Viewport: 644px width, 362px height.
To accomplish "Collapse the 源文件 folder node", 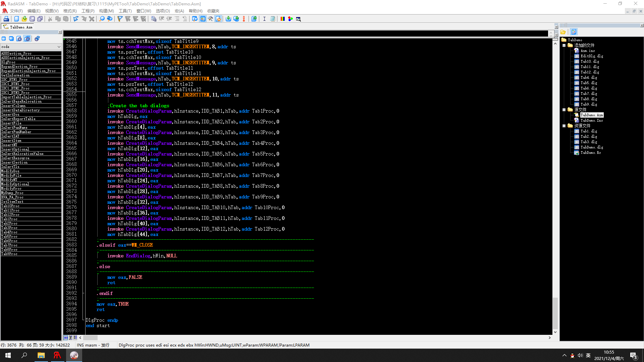I will (x=564, y=110).
